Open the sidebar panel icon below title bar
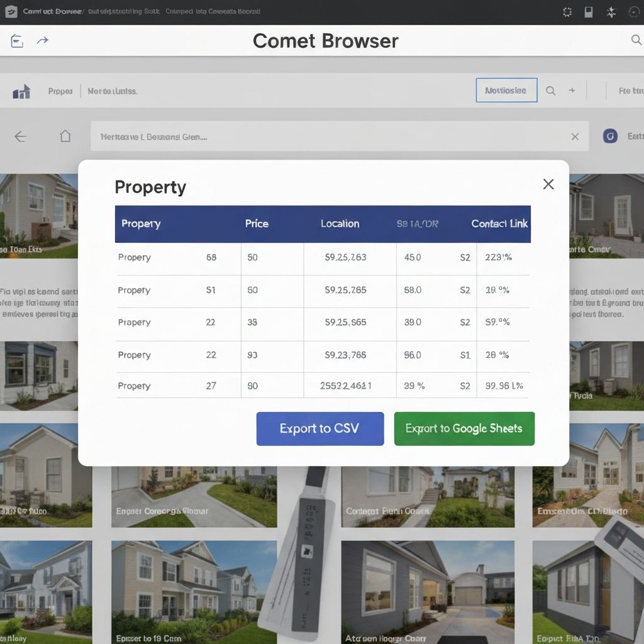Image resolution: width=644 pixels, height=644 pixels. 17,41
